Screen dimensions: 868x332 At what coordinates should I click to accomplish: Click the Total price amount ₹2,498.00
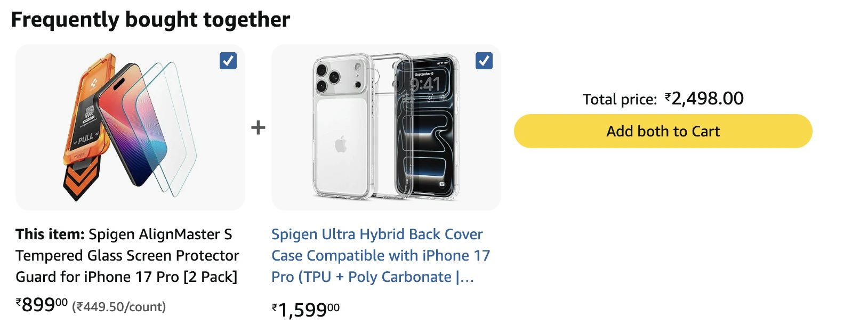[704, 99]
